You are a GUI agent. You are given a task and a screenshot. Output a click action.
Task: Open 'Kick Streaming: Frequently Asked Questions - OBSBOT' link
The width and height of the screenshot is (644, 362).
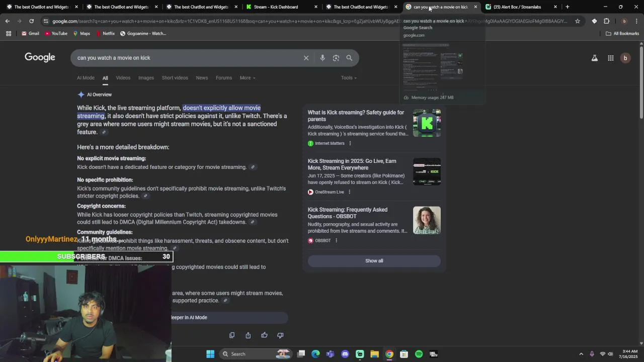tap(348, 213)
